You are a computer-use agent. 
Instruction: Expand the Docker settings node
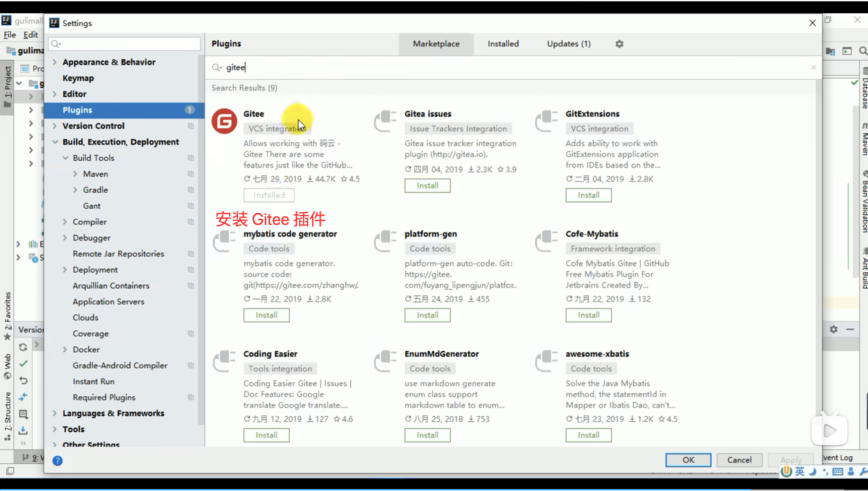(65, 349)
